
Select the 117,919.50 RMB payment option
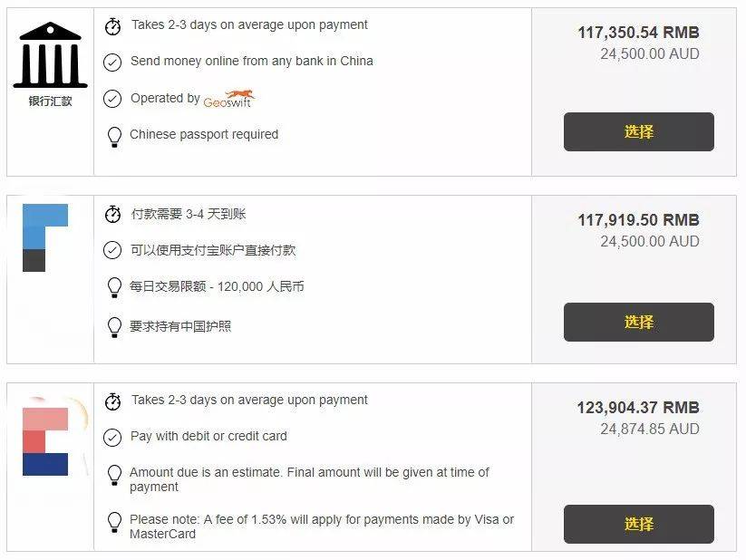[x=638, y=322]
